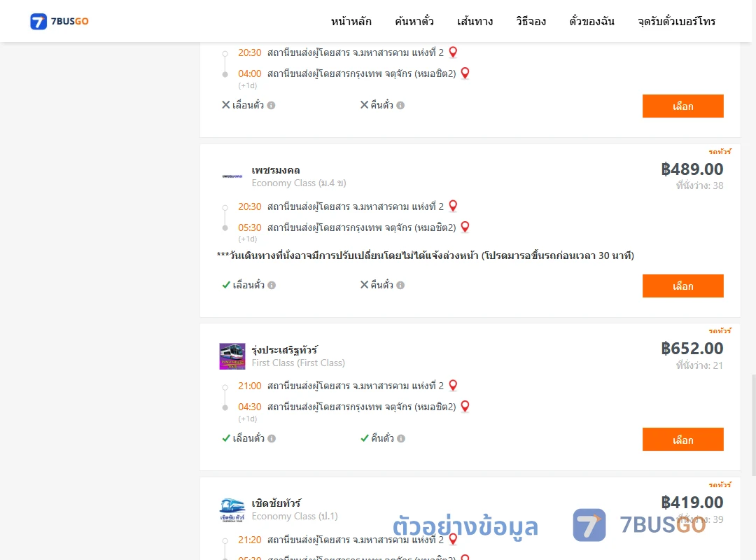The height and width of the screenshot is (560, 756).
Task: Click ที่นั่งว่าง: 38 text
Action: tap(699, 185)
